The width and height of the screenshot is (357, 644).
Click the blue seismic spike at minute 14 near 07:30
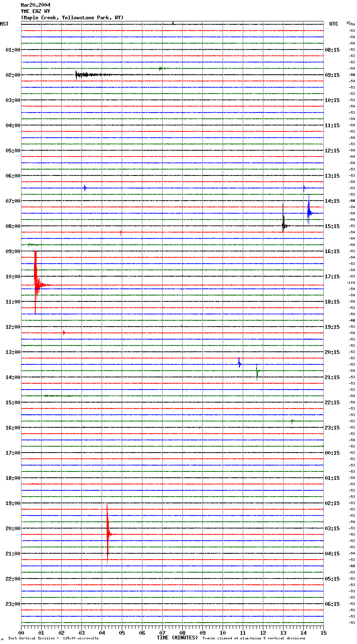pos(309,210)
